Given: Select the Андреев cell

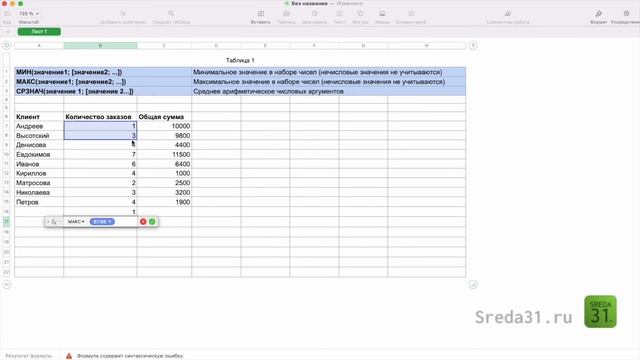Looking at the screenshot, I should [39, 126].
